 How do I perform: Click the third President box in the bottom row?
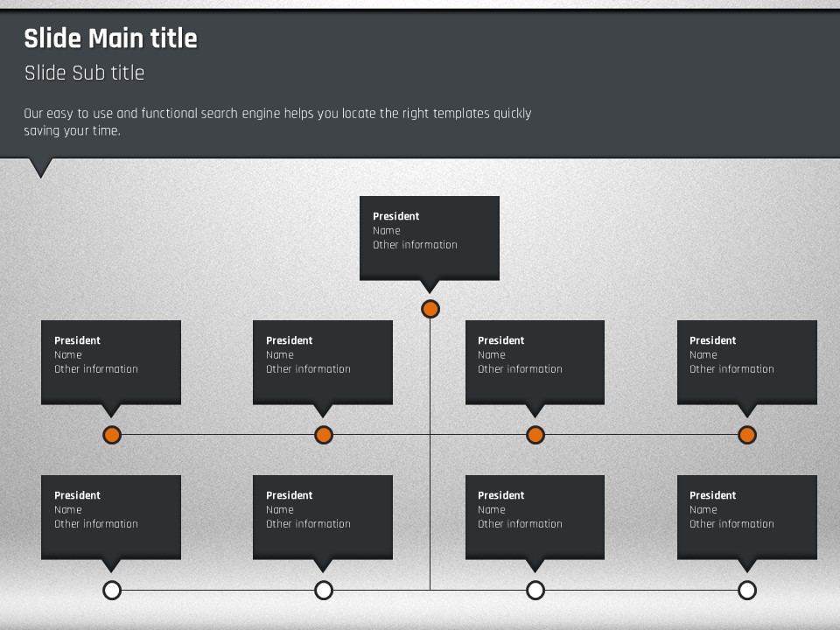pos(535,516)
